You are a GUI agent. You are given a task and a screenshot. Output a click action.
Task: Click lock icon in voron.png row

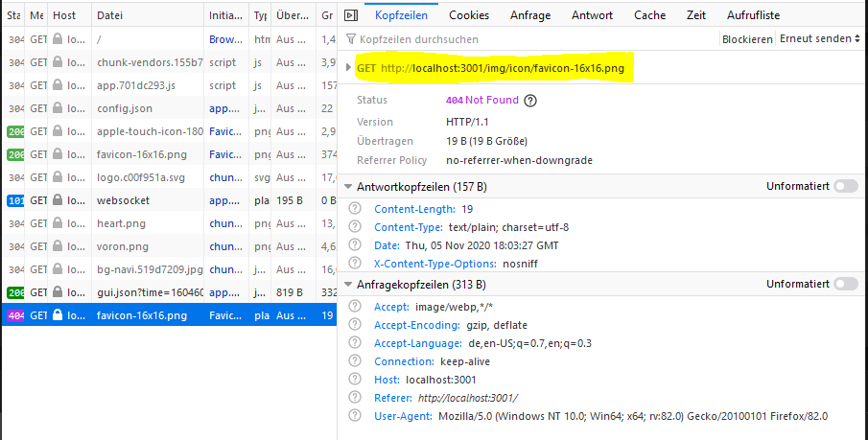(x=58, y=245)
